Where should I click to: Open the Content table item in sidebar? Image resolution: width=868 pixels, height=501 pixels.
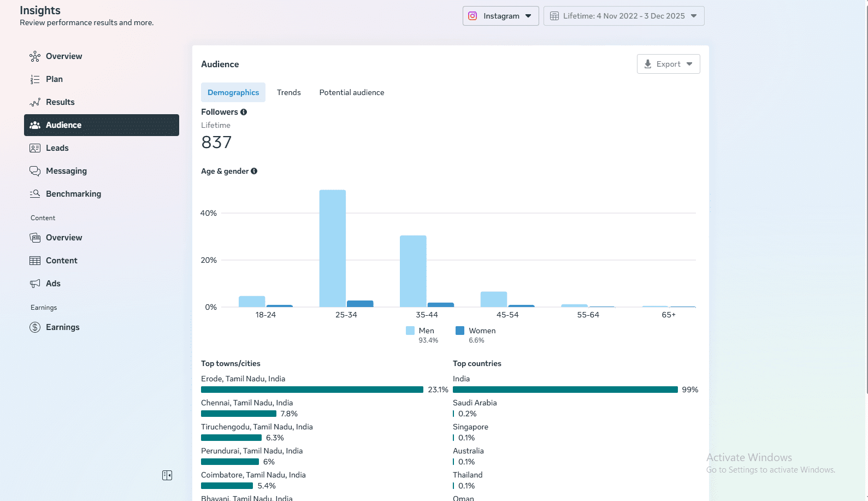(61, 261)
